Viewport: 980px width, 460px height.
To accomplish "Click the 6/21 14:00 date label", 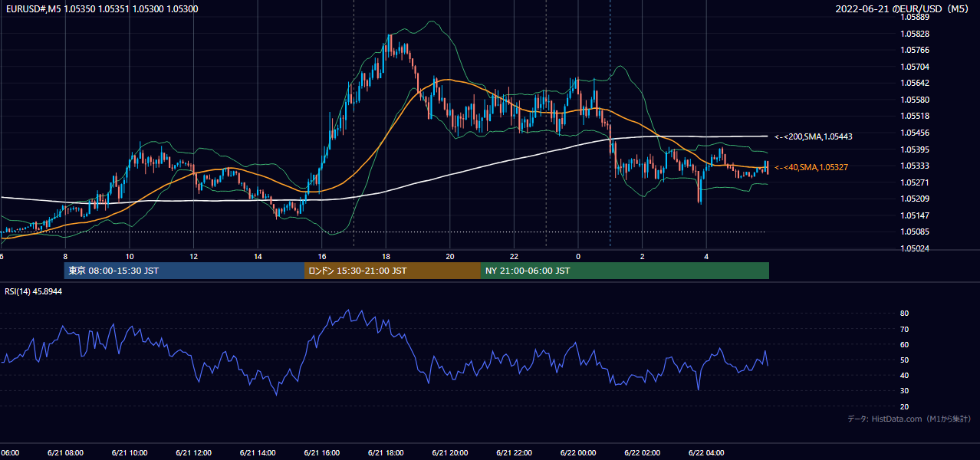I will coord(258,453).
